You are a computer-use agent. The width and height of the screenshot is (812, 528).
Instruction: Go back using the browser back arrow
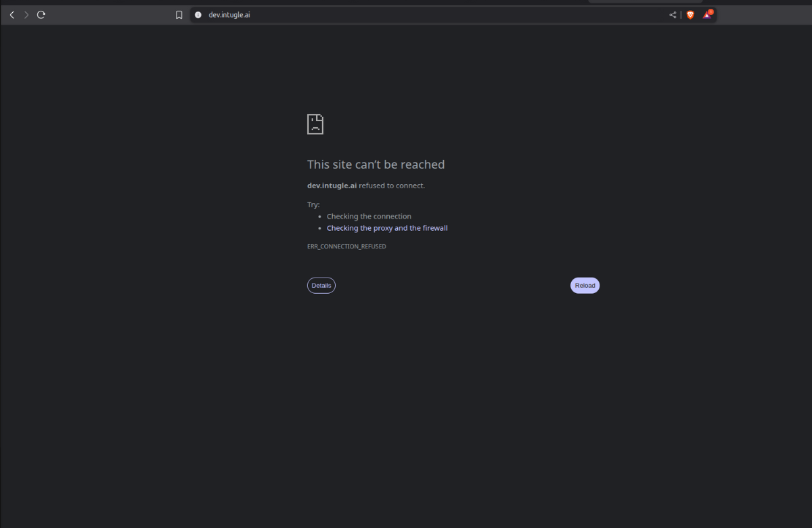[12, 15]
